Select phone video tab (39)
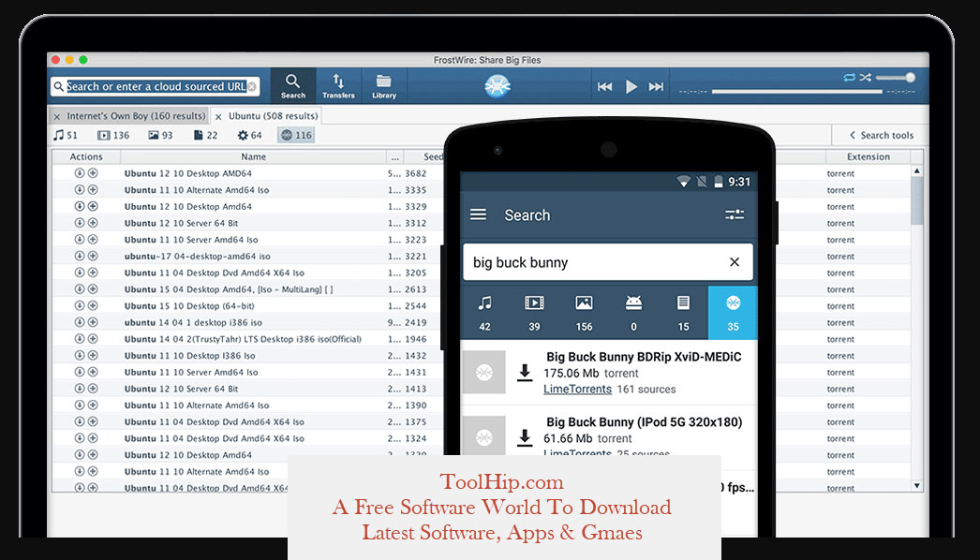980x560 pixels. click(534, 313)
